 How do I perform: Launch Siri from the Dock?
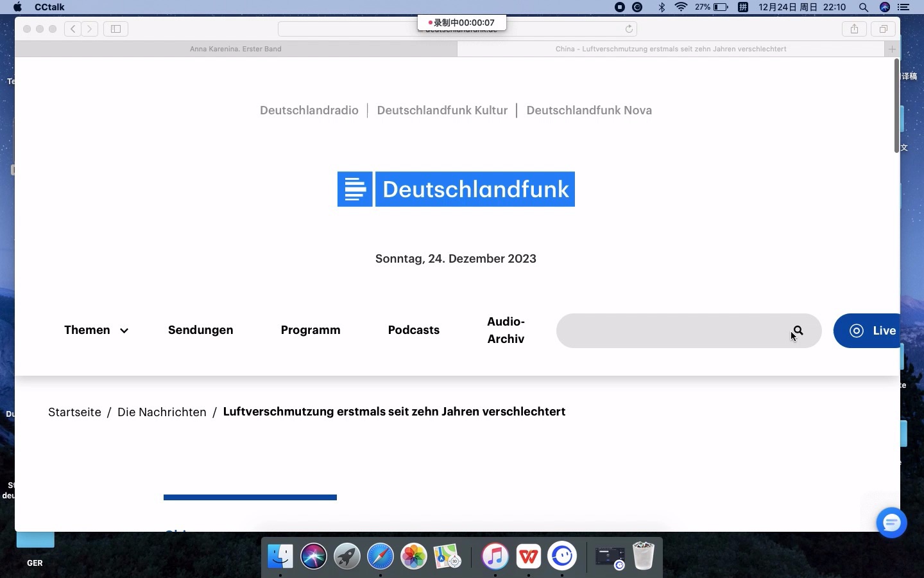coord(314,556)
